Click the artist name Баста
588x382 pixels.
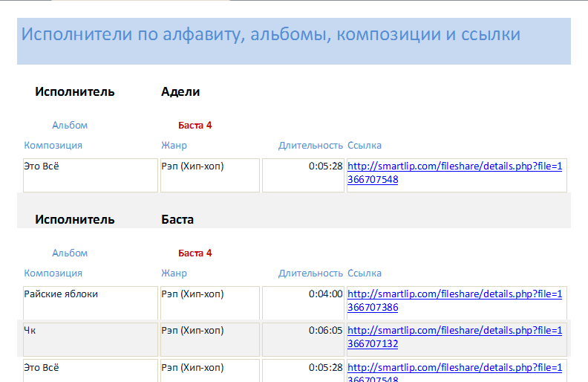click(x=177, y=219)
